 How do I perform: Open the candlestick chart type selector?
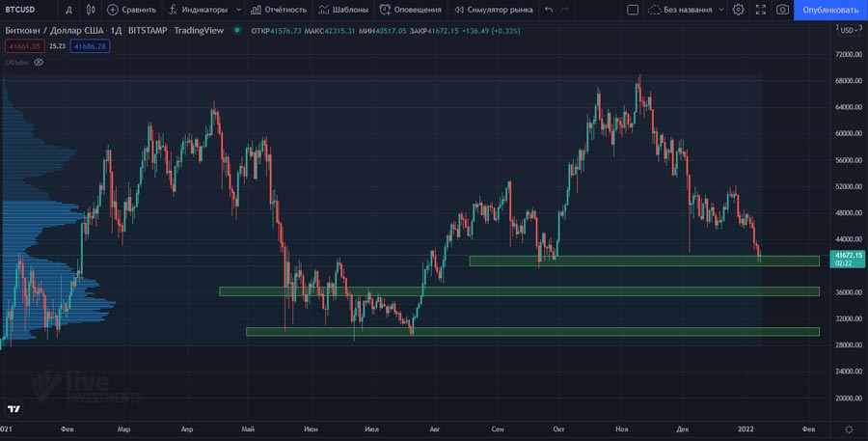[91, 10]
